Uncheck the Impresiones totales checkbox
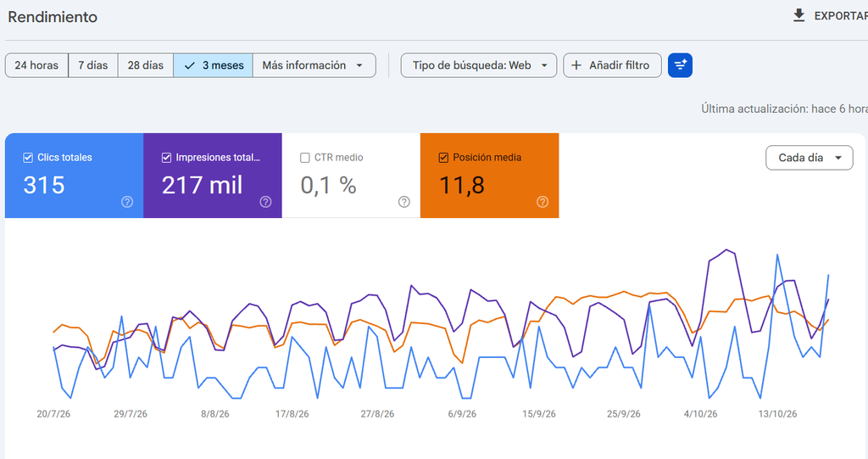Viewport: 868px width, 459px height. click(x=166, y=158)
